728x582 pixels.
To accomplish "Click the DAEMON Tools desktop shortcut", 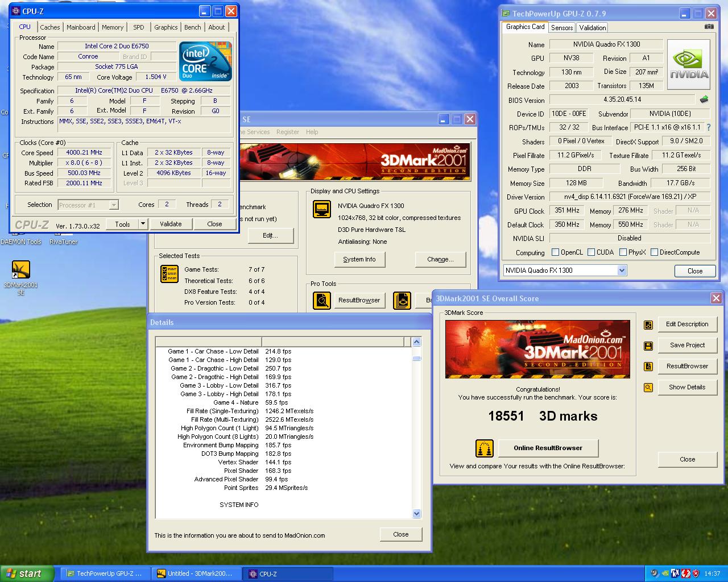I will click(21, 242).
